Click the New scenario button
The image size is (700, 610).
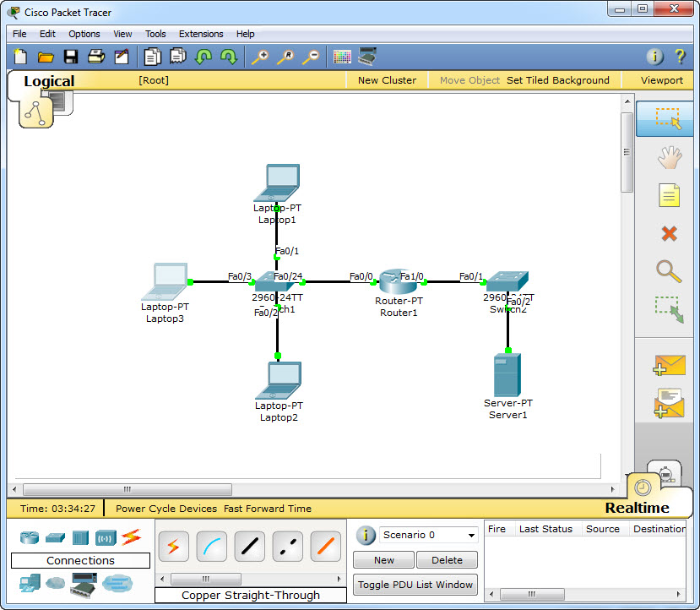point(384,560)
